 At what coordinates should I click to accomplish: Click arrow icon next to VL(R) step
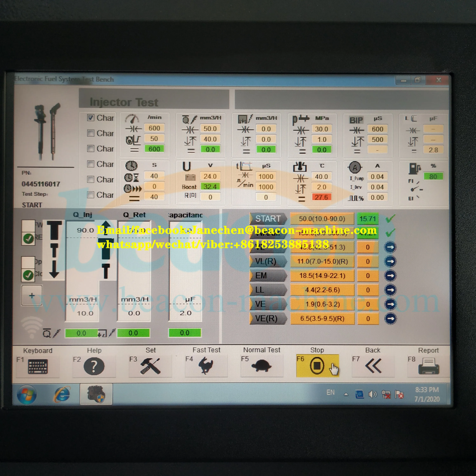tap(390, 261)
